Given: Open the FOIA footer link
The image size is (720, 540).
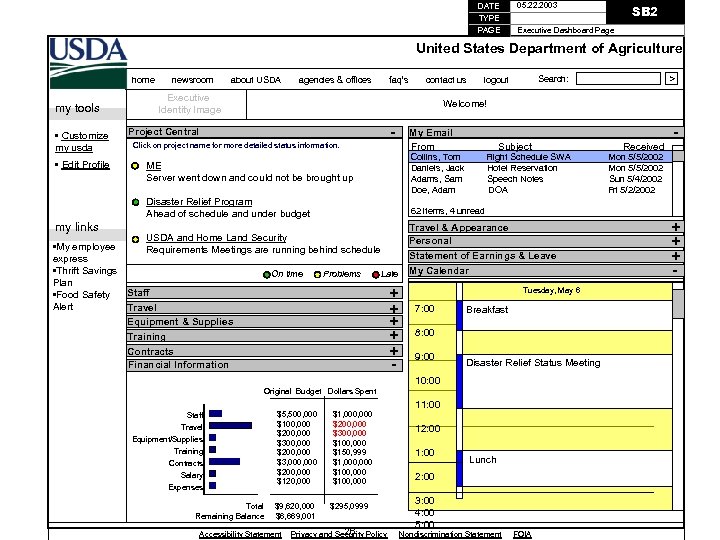Looking at the screenshot, I should click(x=522, y=534).
